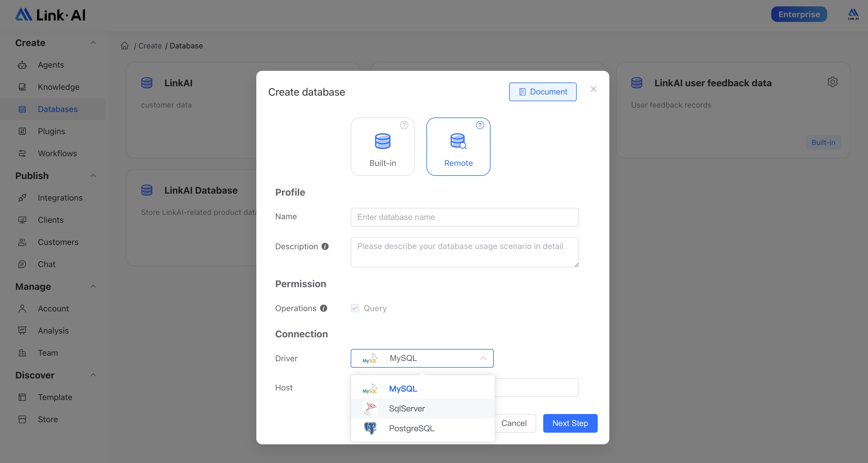Close the Create database dialog
The height and width of the screenshot is (463, 868).
pyautogui.click(x=593, y=89)
